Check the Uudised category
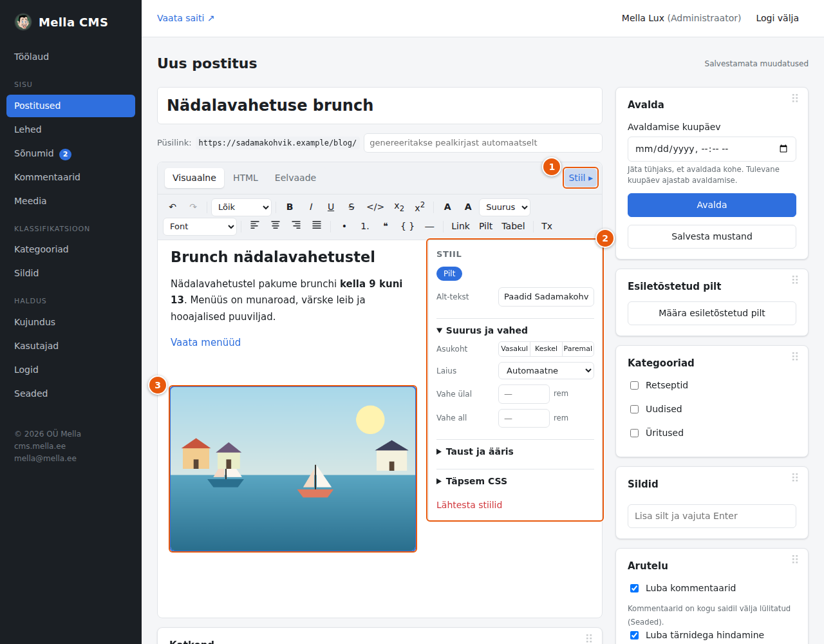Image resolution: width=824 pixels, height=644 pixels. [634, 409]
